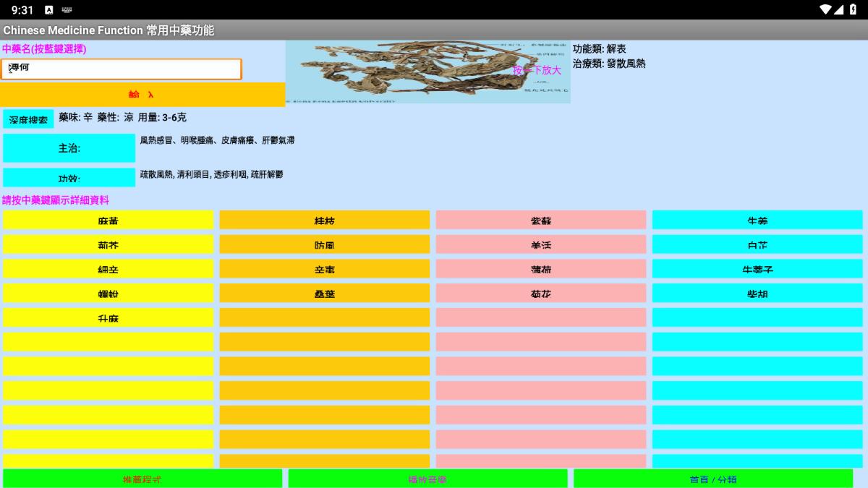Tap the cyan 功效 button
This screenshot has height=488, width=868.
tap(69, 178)
